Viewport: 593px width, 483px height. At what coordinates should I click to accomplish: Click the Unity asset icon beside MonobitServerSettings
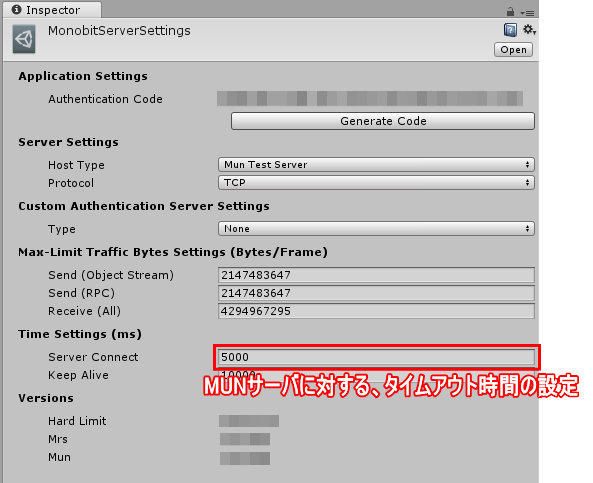[24, 39]
